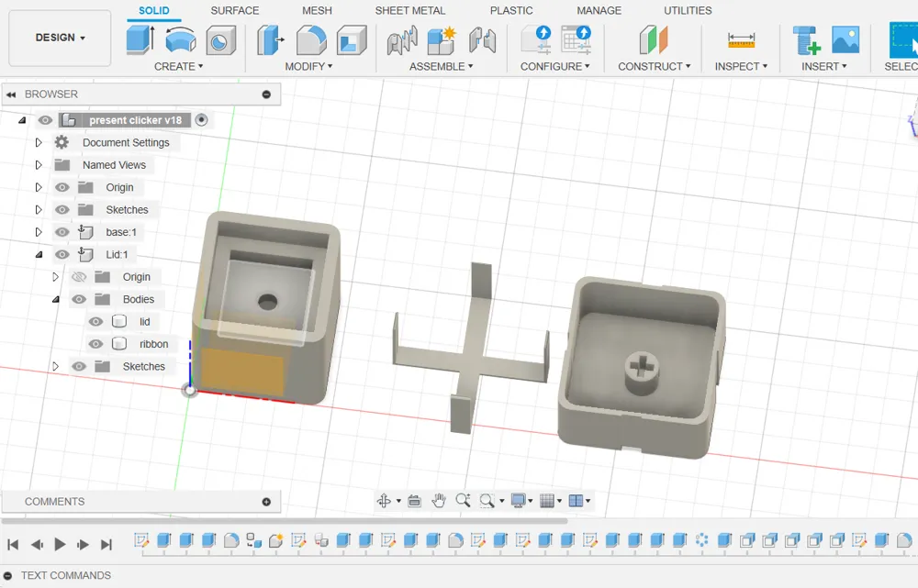Viewport: 918px width, 588px height.
Task: Show the hidden Origin folder under Lid:1
Action: pyautogui.click(x=79, y=277)
